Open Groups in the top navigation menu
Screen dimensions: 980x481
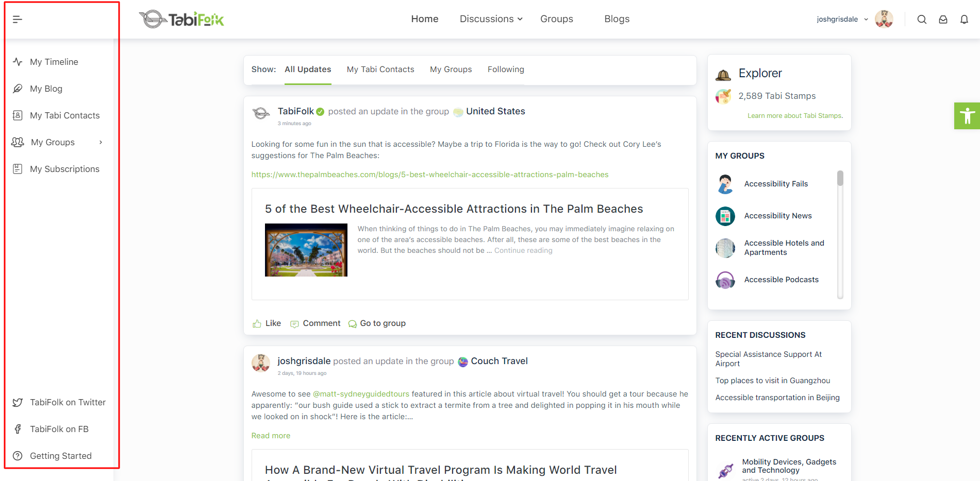[x=556, y=19]
